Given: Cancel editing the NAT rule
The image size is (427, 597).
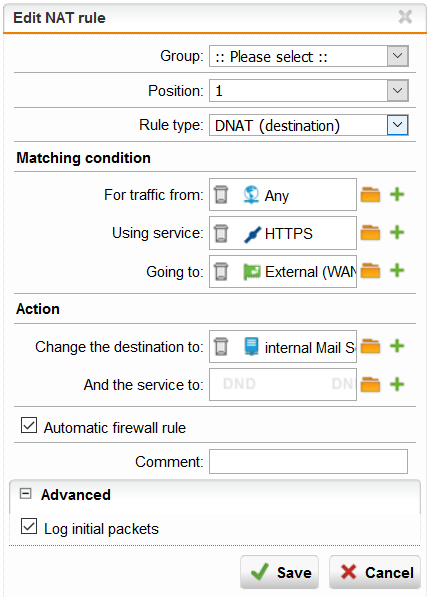Looking at the screenshot, I should (375, 572).
